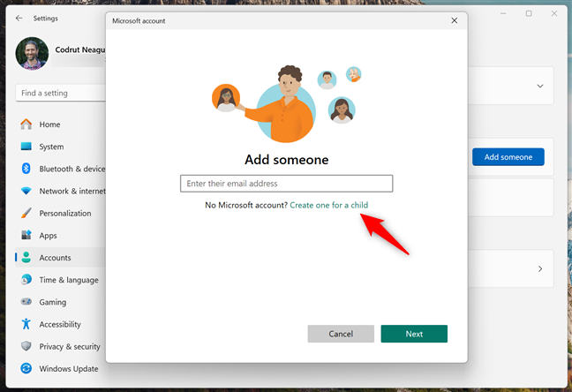Viewport: 572px width, 392px height.
Task: Maximize the Settings window
Action: [529, 13]
